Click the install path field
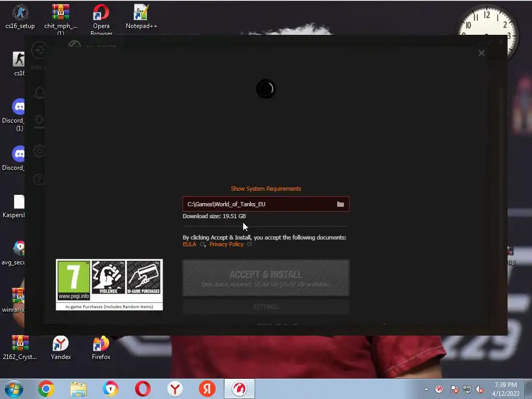Viewport: 532px width, 399px height. (x=265, y=204)
